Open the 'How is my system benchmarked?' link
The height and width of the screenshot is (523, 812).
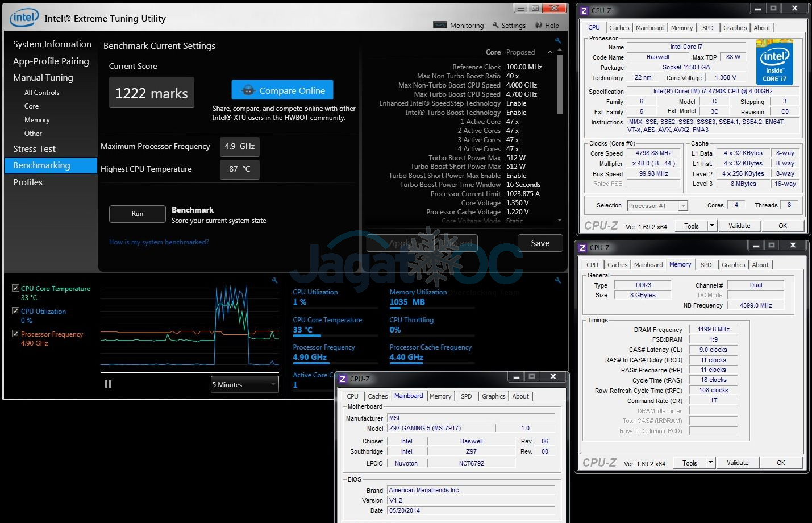tap(159, 242)
